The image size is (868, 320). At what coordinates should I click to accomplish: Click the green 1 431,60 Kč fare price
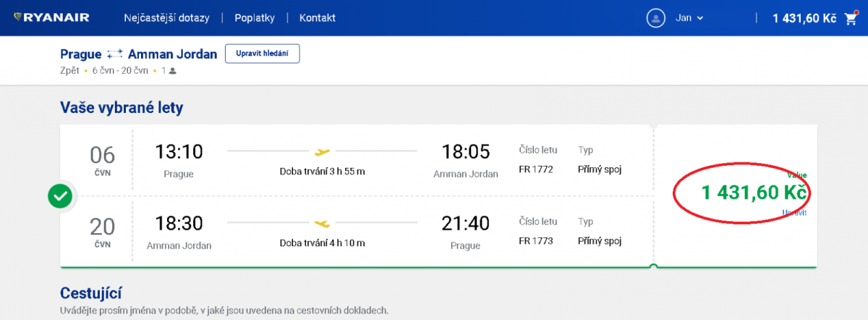coord(754,193)
